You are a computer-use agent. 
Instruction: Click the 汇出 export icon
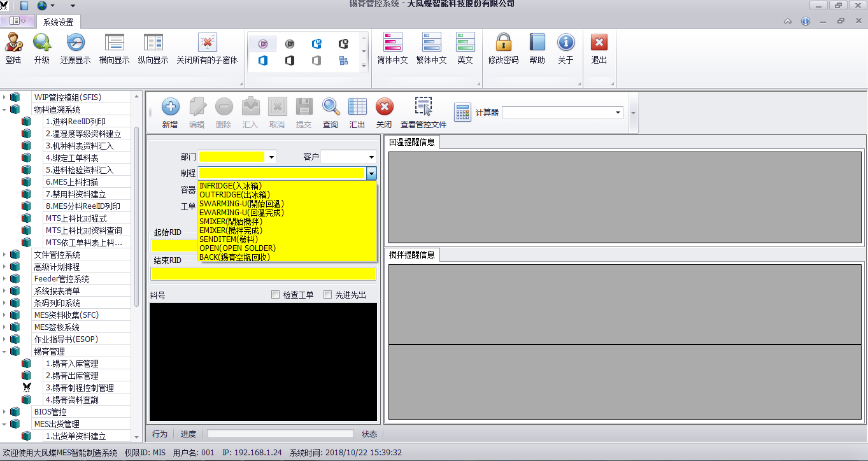point(357,106)
